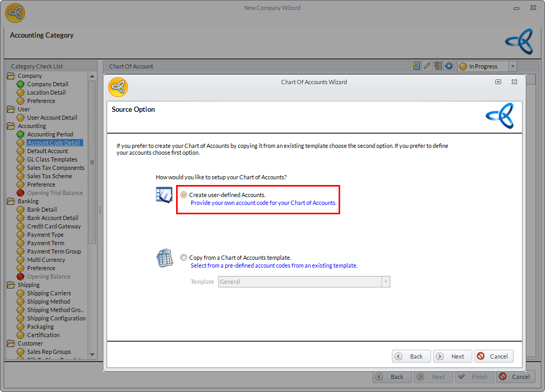The width and height of the screenshot is (545, 392).
Task: Click Cancel button in New Company Wizard footer
Action: [516, 377]
